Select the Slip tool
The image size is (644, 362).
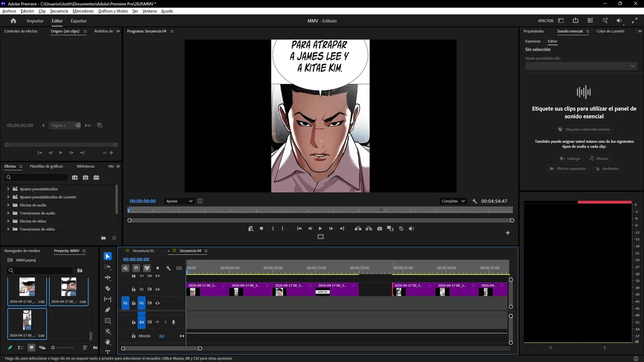[108, 299]
